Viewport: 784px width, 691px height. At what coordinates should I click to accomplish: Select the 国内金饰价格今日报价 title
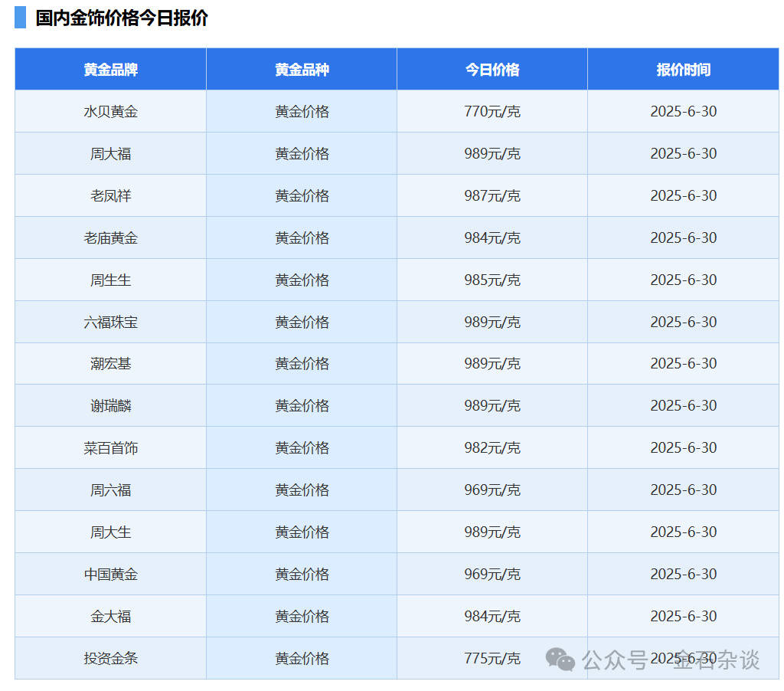click(122, 18)
